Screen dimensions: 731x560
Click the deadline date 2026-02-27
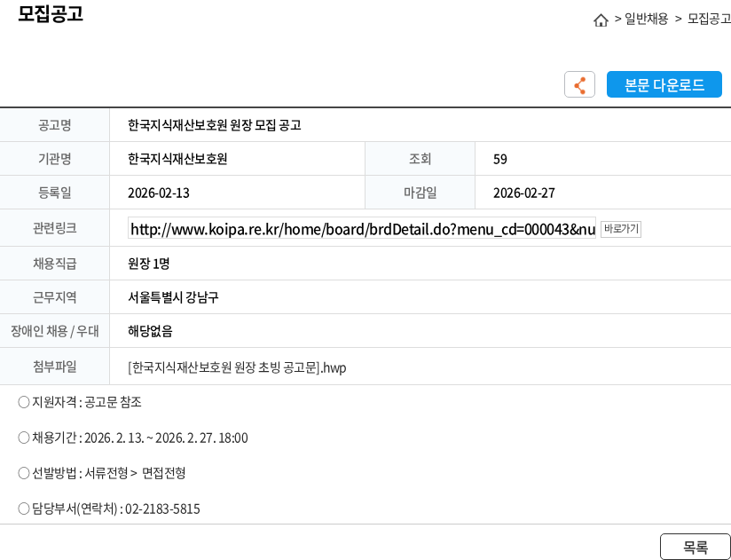(x=524, y=193)
